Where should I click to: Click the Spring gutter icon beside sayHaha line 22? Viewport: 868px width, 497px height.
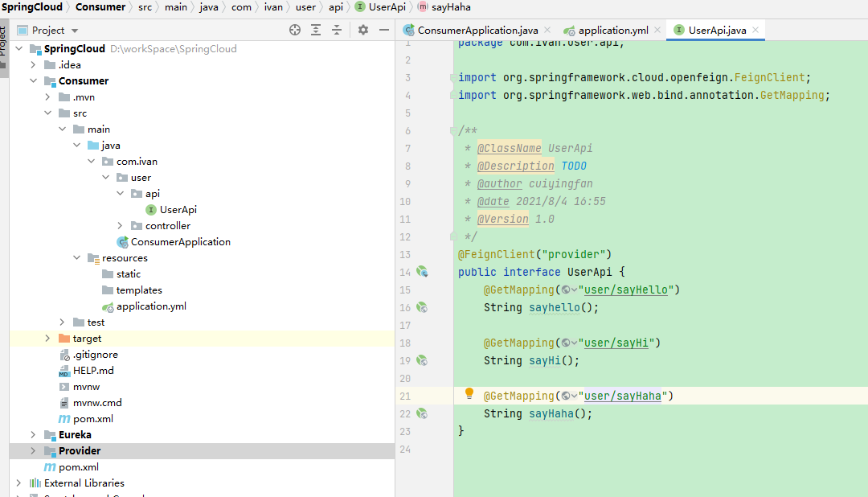421,413
